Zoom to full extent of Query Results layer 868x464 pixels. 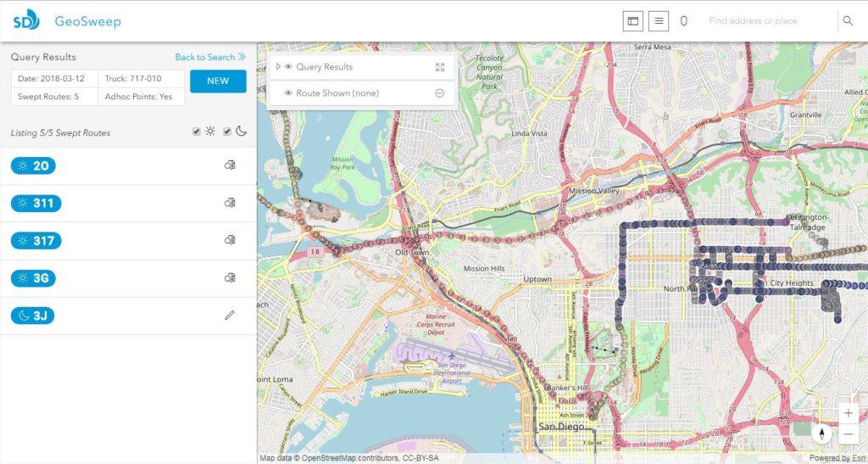(x=440, y=67)
